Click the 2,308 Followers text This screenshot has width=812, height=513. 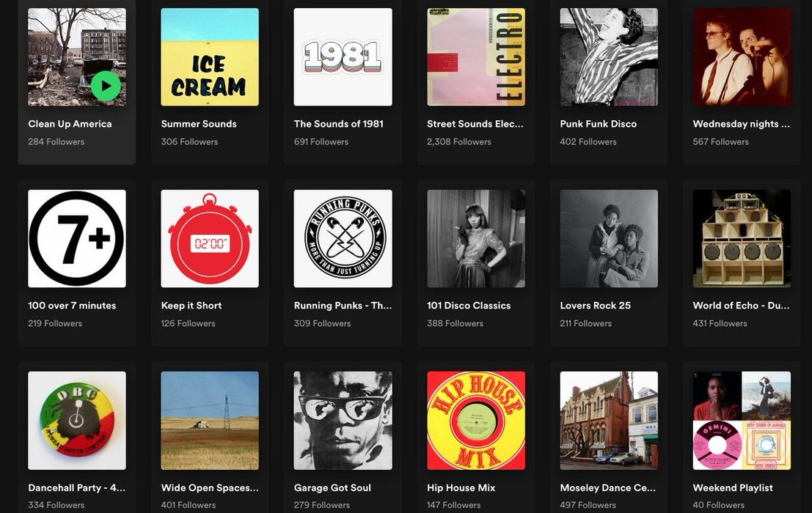(x=459, y=141)
